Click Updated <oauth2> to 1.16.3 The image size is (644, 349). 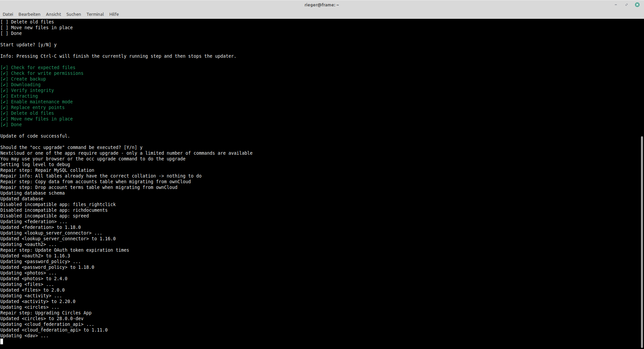[x=35, y=256]
